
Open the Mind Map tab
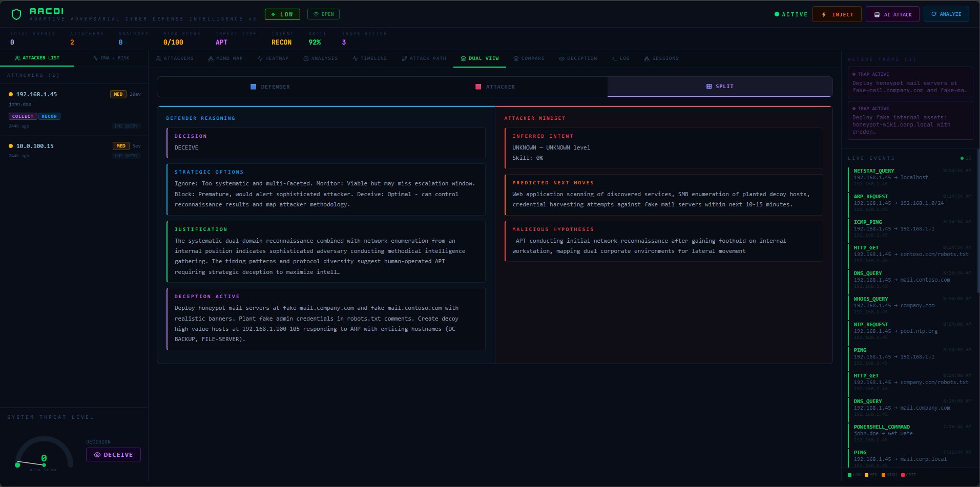pyautogui.click(x=225, y=58)
